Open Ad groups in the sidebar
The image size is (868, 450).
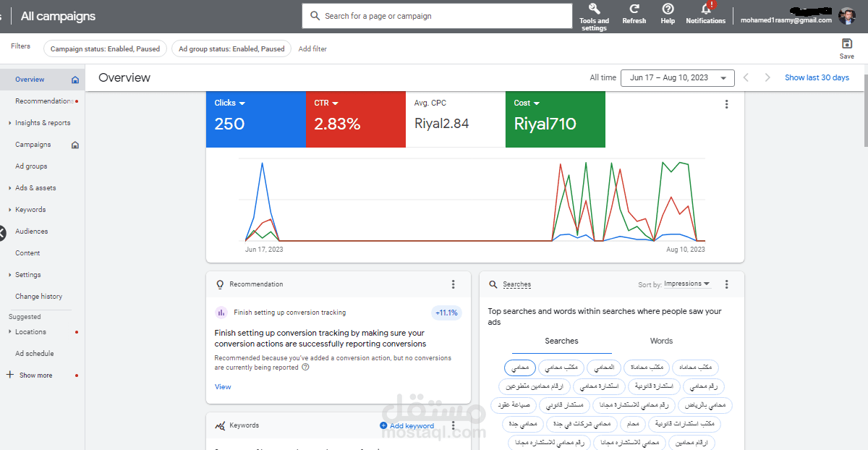click(x=31, y=166)
